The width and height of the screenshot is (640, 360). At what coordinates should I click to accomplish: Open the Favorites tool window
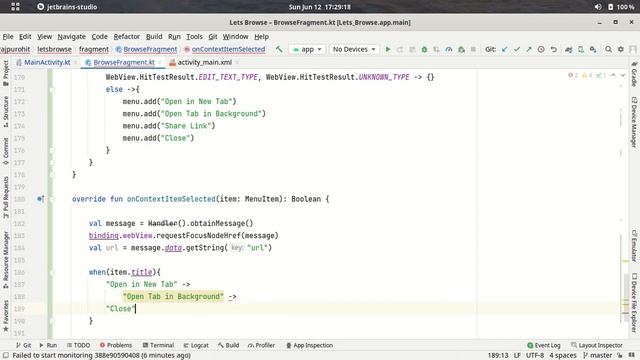6,316
